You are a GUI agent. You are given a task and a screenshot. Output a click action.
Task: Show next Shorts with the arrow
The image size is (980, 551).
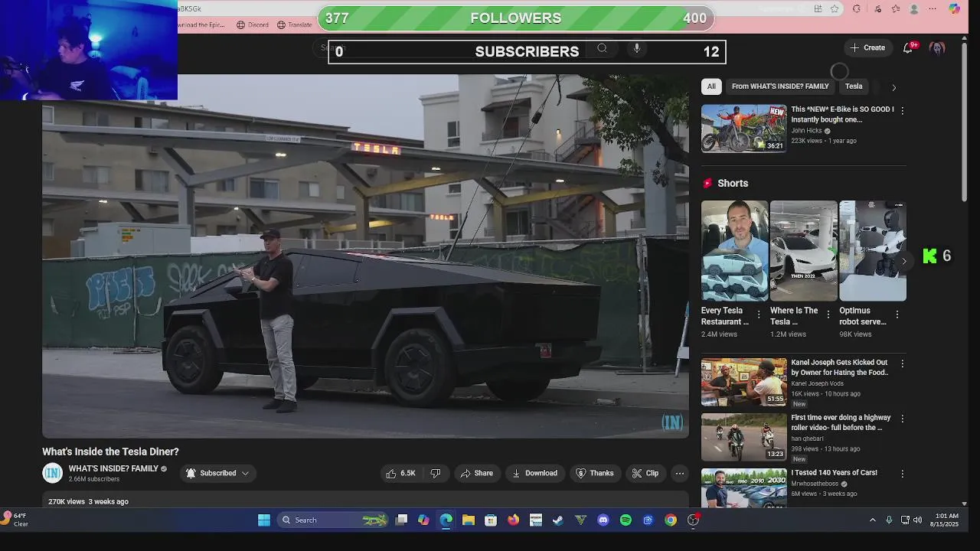903,261
